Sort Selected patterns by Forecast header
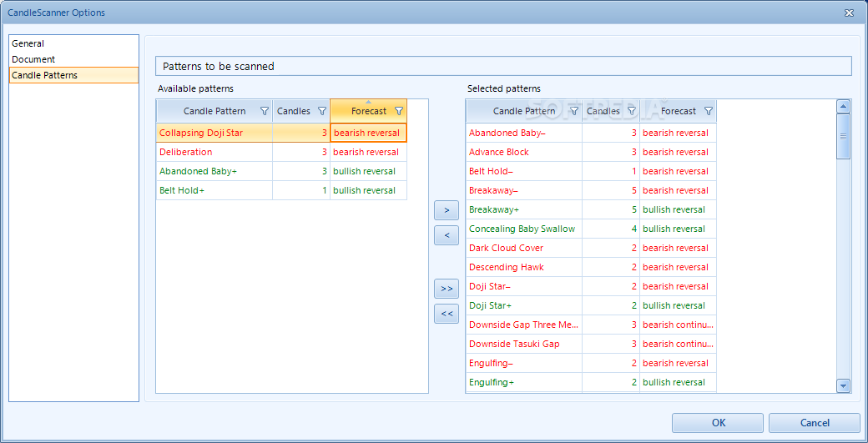The width and height of the screenshot is (868, 443). coord(679,111)
